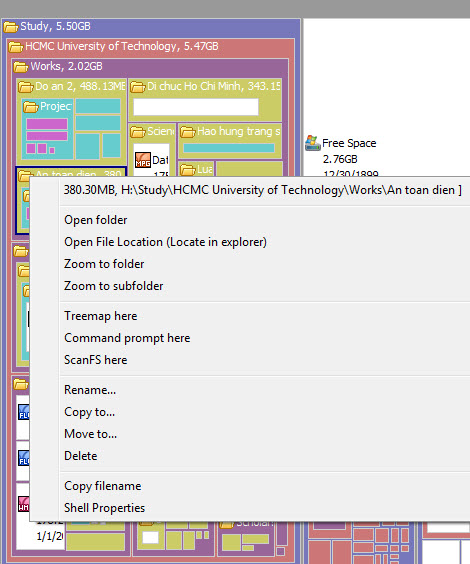Click the Di chuc Ho Chi Minh folder icon

click(x=138, y=87)
